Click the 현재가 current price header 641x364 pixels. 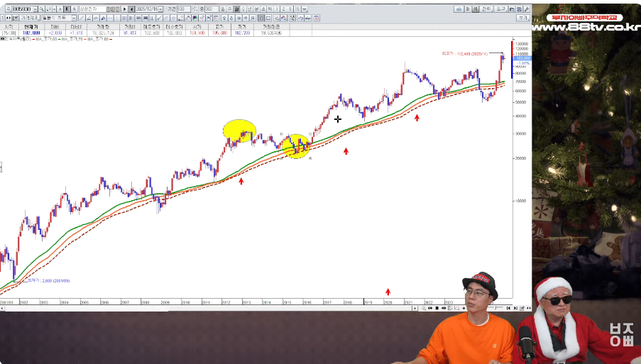pos(31,27)
